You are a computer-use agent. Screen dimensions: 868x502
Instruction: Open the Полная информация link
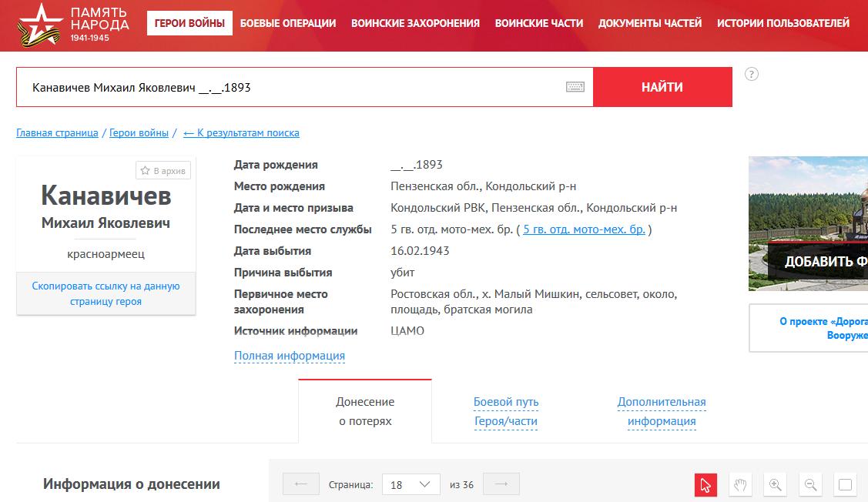pos(290,356)
